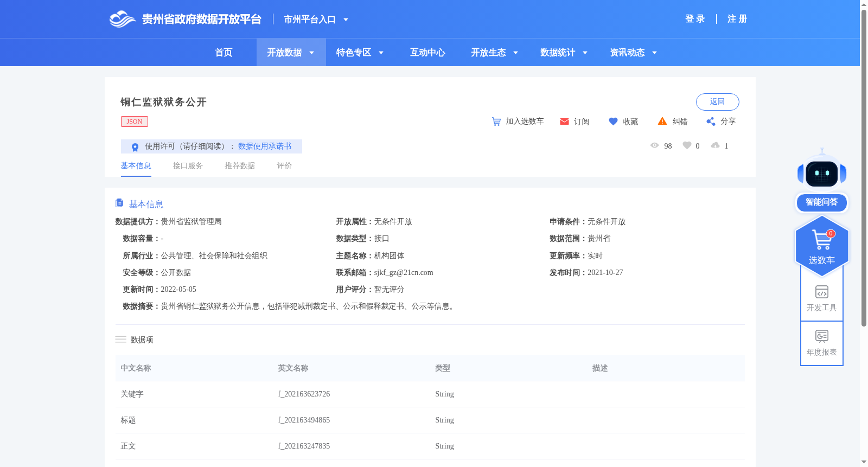
Task: Expand the 开放数据 menu arrow
Action: (x=311, y=53)
